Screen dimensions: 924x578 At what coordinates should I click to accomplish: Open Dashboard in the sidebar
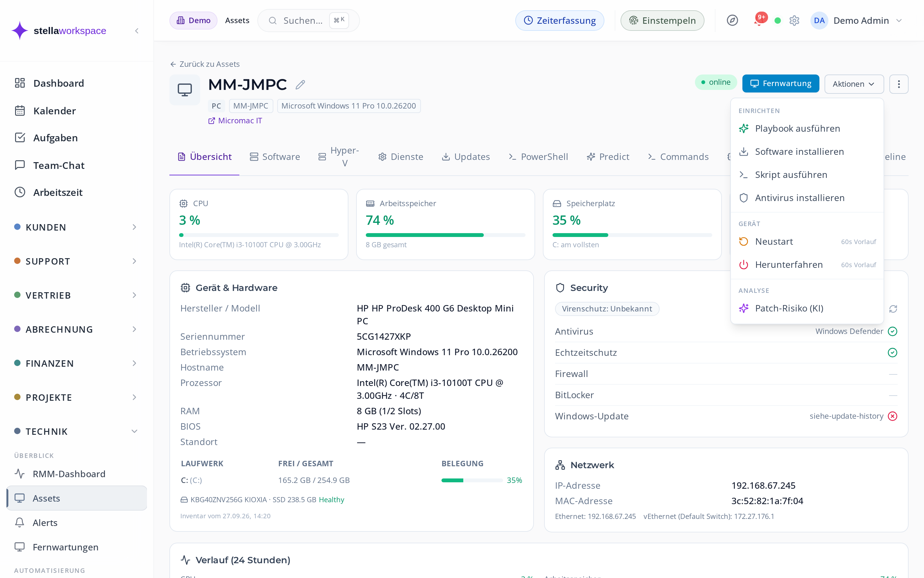point(76,83)
